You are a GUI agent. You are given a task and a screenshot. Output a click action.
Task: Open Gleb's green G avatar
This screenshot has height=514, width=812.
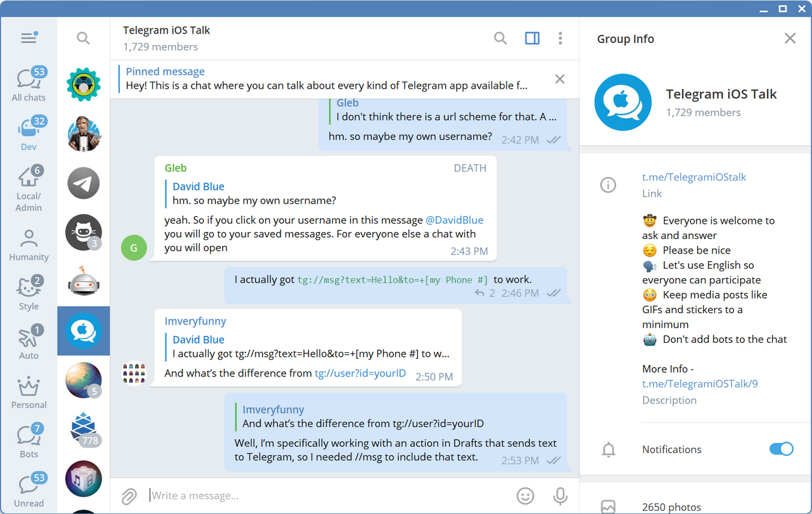[134, 248]
